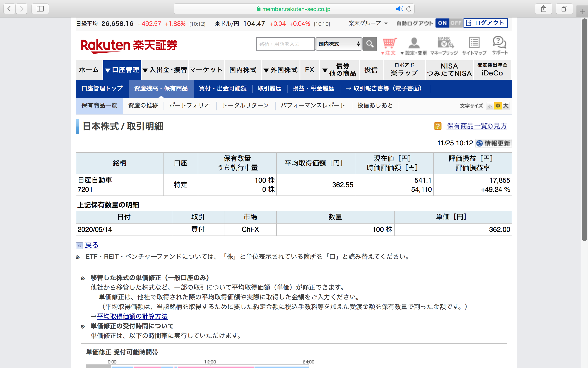Go to 口座管理トップ
This screenshot has height=368, width=588.
point(102,89)
